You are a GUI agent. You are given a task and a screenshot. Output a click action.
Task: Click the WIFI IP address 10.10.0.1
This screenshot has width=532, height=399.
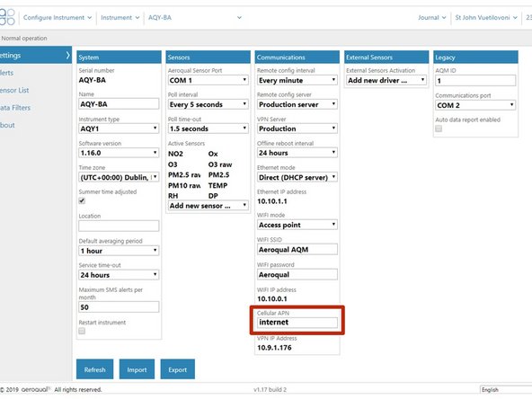coord(272,299)
